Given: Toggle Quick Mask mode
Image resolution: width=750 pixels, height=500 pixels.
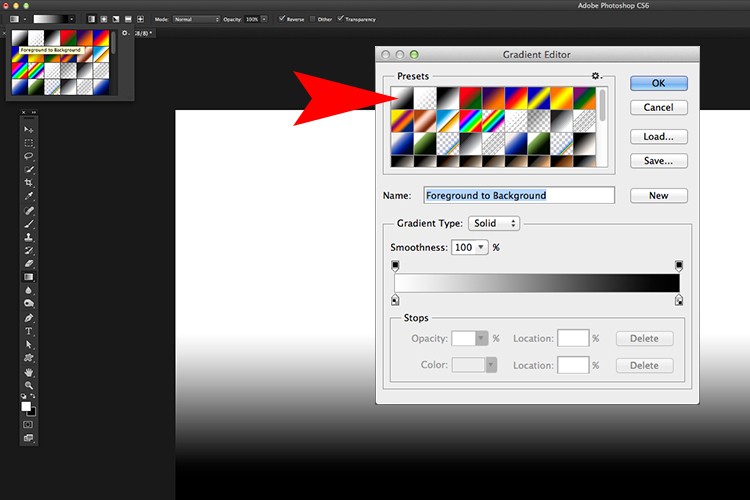Looking at the screenshot, I should 28,424.
